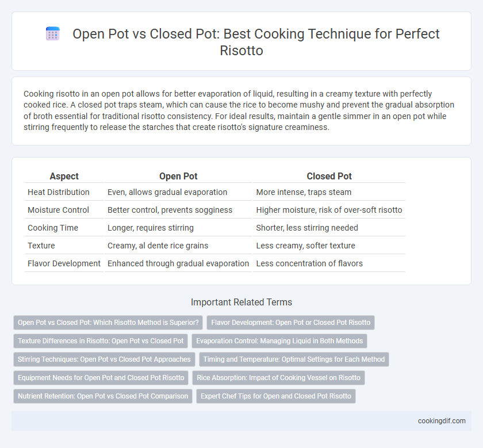Click the cookingdif.com footer link
This screenshot has height=448, width=483.
tap(442, 421)
